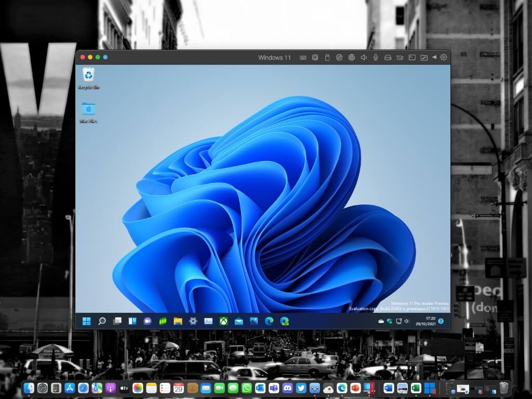
Task: Open the Windows clock showing 17:20
Action: [425, 321]
